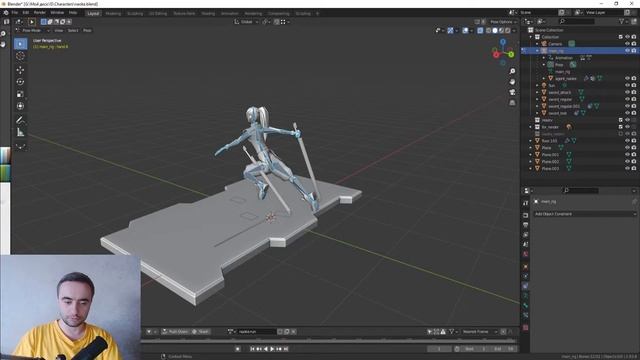
Task: Click the outliner filter funnel icon
Action: click(622, 21)
